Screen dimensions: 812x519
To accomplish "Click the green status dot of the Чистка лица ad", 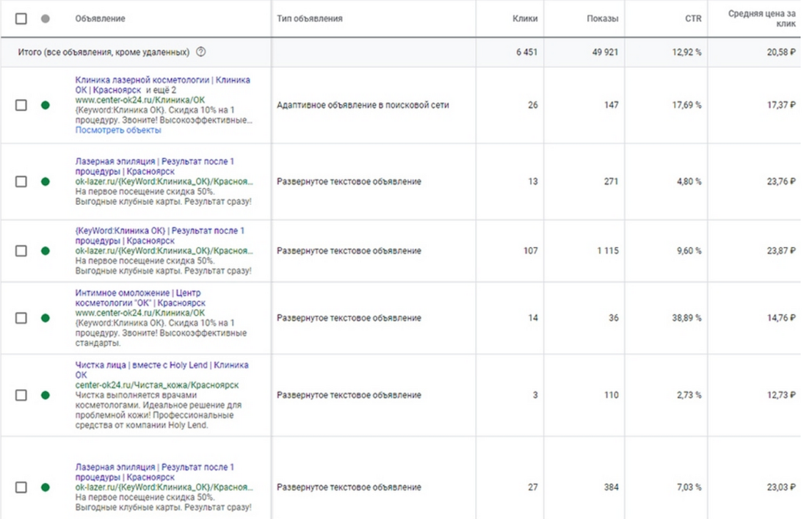I will [46, 395].
